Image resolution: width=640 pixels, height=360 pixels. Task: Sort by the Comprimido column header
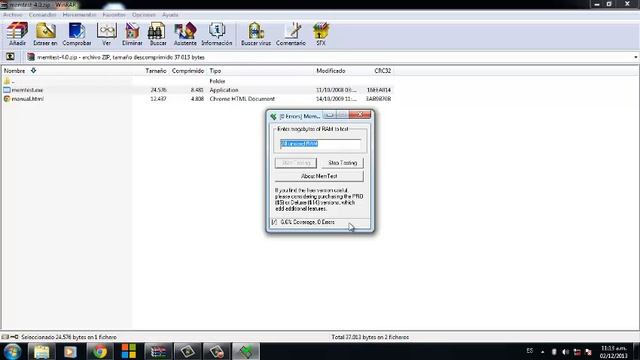click(x=188, y=71)
